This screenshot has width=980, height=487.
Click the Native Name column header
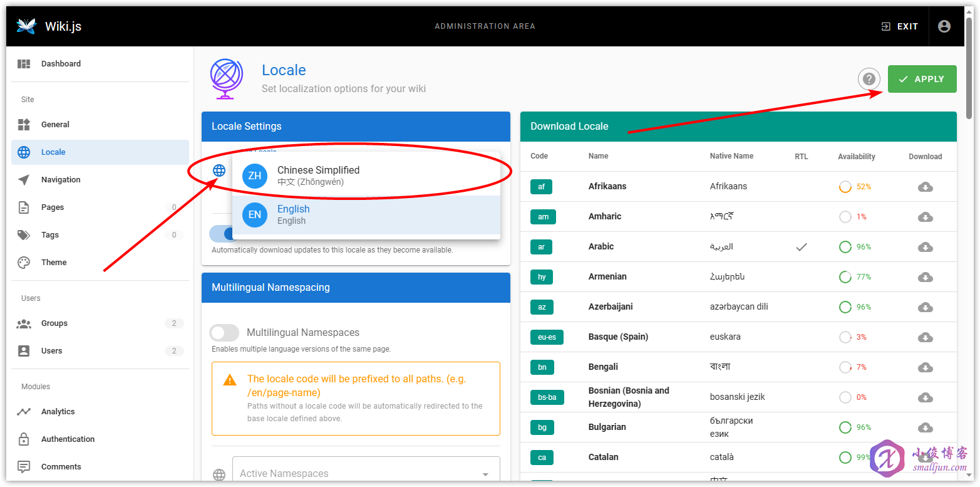[x=731, y=156]
